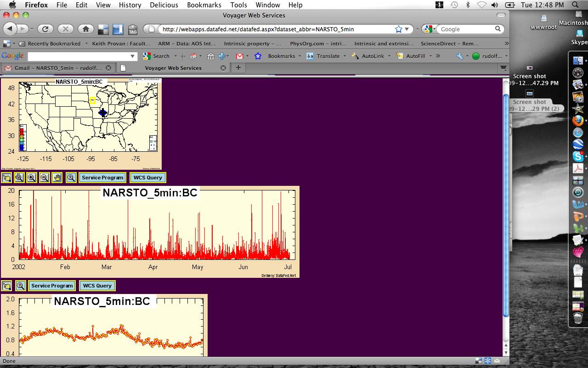Reload the page with the refresh button
588x368 pixels.
point(45,29)
